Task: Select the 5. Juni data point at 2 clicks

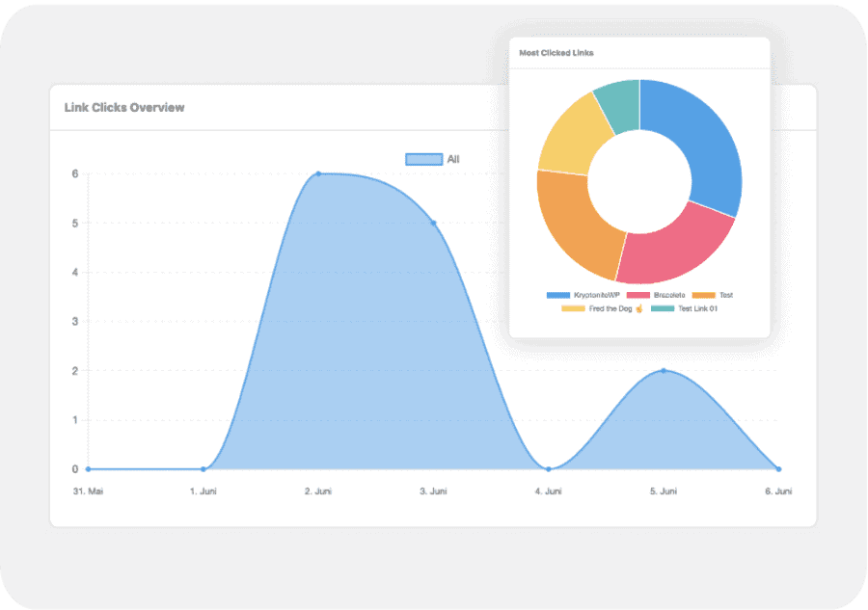Action: click(664, 371)
